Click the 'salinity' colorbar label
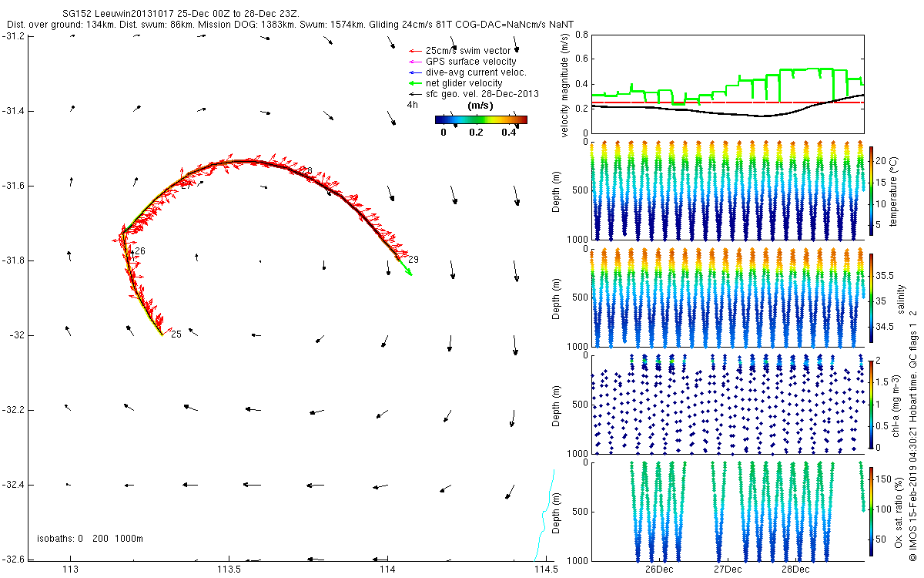Viewport: 924px width, 578px height. [902, 300]
